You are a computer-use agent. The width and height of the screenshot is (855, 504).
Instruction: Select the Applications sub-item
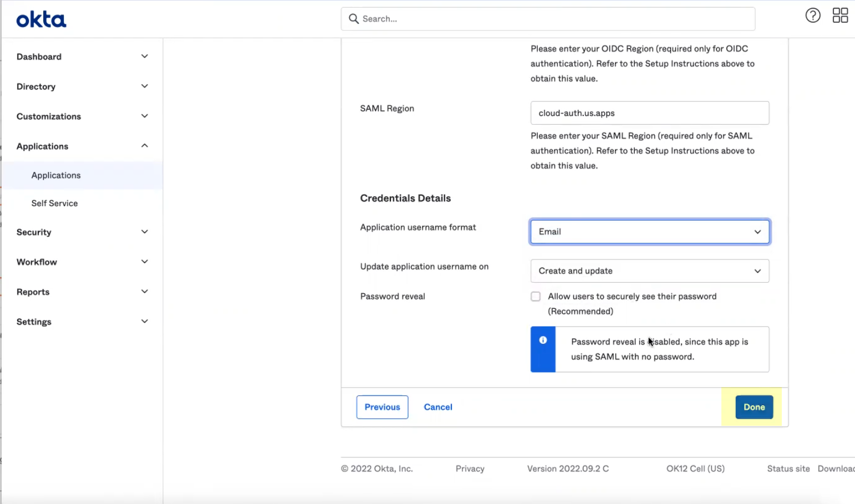click(56, 175)
